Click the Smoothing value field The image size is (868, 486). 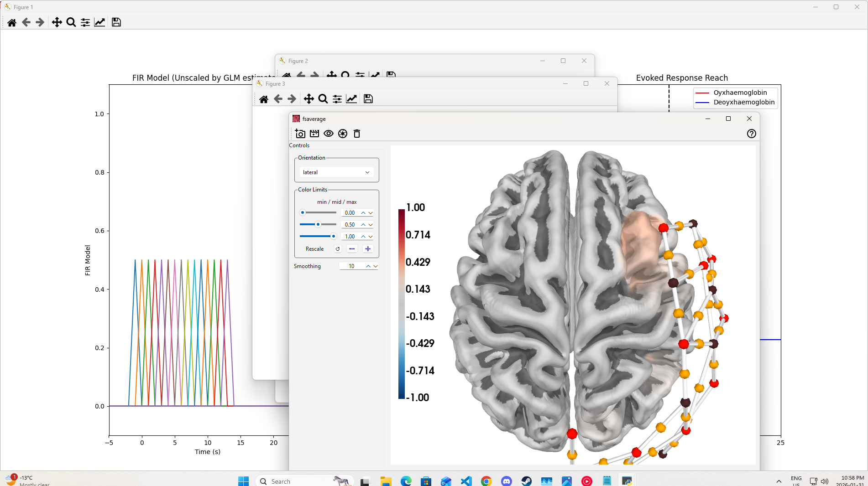(351, 266)
